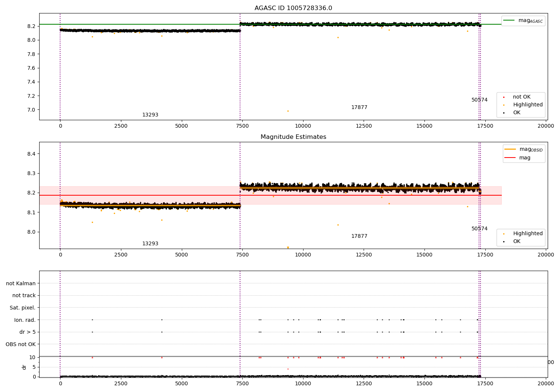Click the 8.1 tick on Magnitude Estimates axis
Screen dimensions: 560x392
pos(31,212)
